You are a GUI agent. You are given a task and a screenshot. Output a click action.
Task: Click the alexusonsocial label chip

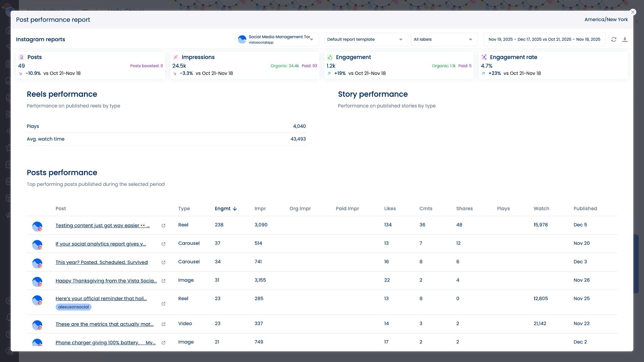73,307
